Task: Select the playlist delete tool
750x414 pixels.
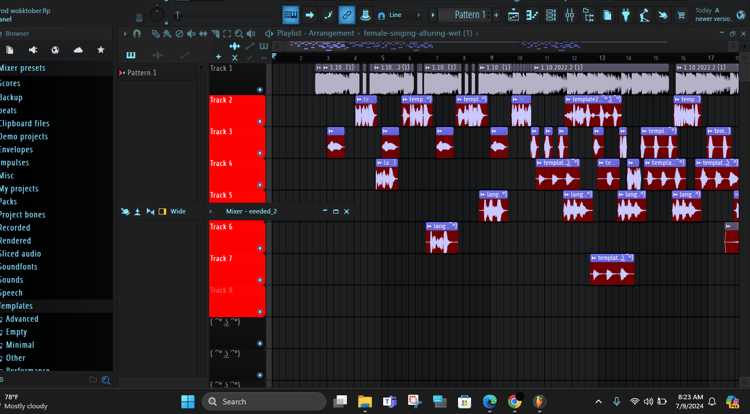Action: coord(179,33)
